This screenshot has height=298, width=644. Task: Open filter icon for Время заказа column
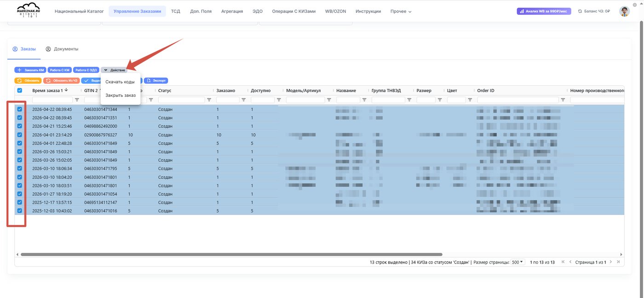point(77,100)
